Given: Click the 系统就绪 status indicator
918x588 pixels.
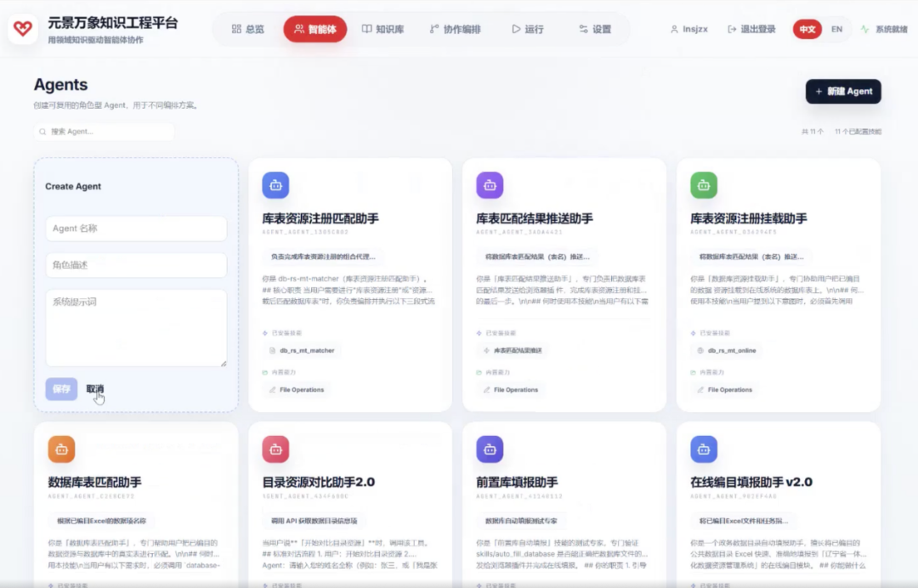Looking at the screenshot, I should [884, 29].
